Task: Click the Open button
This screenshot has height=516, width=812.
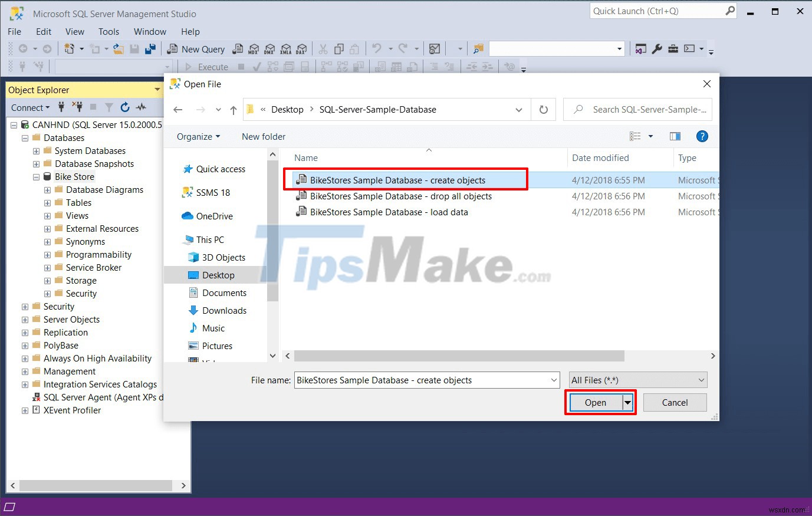Action: point(596,403)
